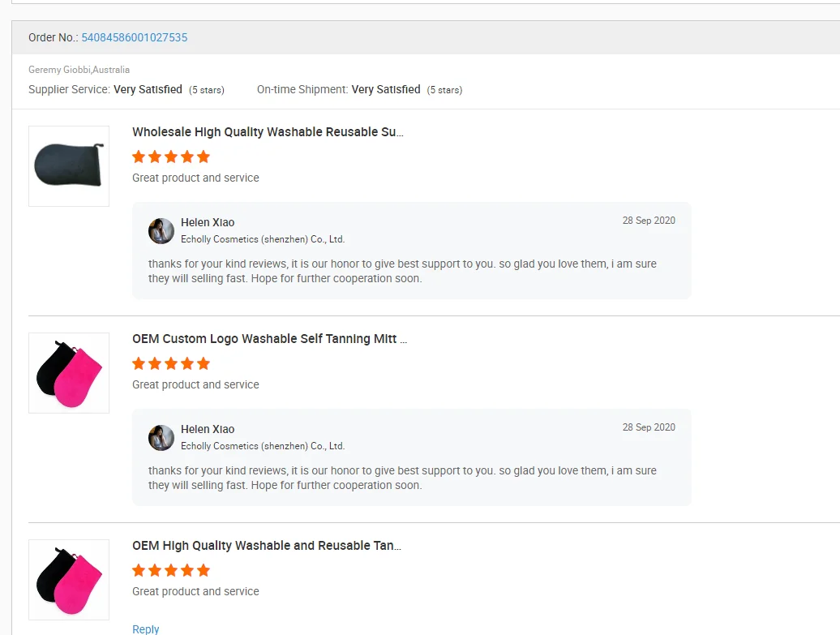Click the On-time Shipment 'Very Satisfied' rating

[386, 89]
